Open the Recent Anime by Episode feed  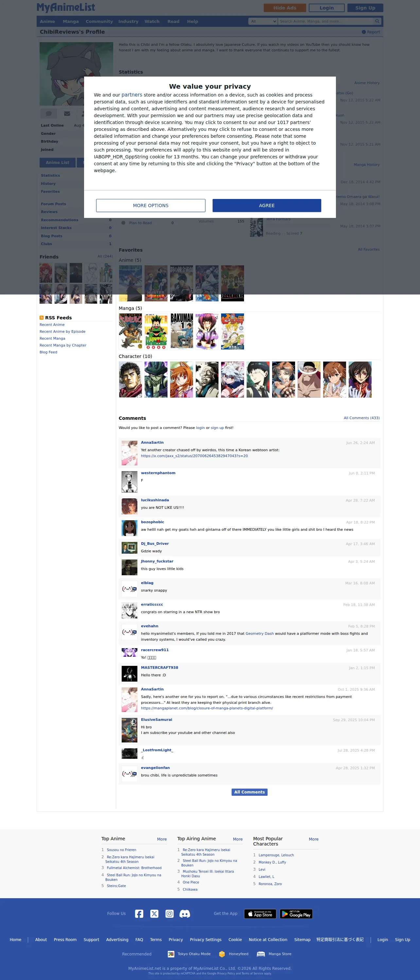coord(62,331)
